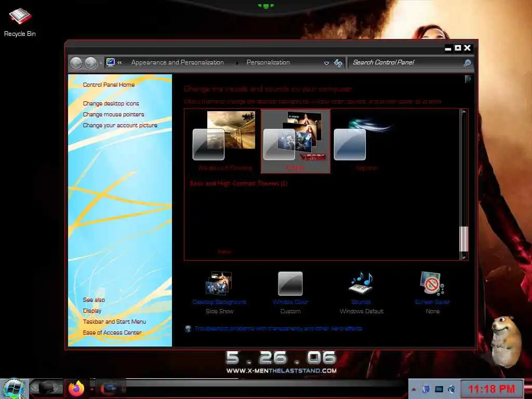Open address bar history dropdown

[326, 63]
